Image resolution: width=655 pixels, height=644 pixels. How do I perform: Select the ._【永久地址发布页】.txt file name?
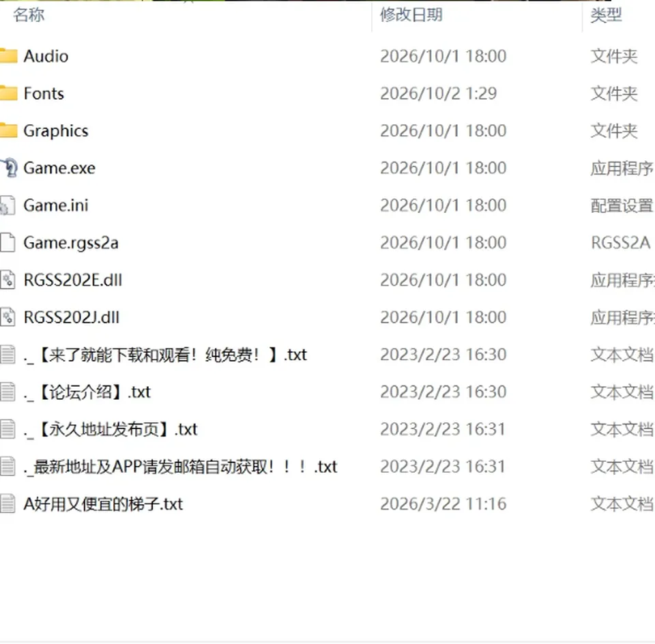coord(111,429)
